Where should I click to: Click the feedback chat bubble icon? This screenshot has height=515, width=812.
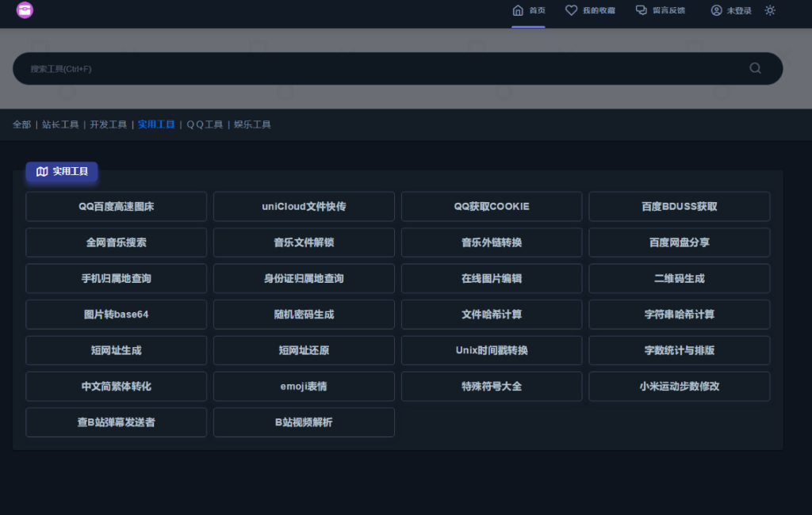[x=641, y=10]
